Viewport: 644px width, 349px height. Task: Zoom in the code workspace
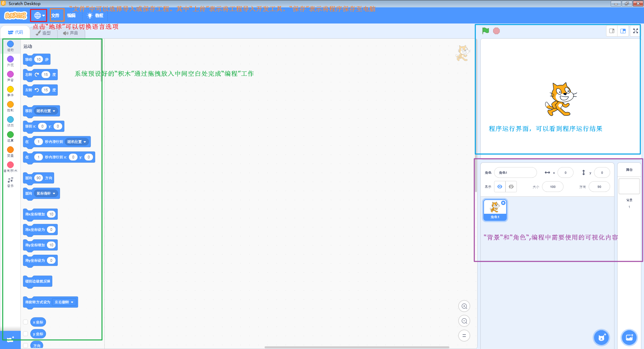point(464,306)
